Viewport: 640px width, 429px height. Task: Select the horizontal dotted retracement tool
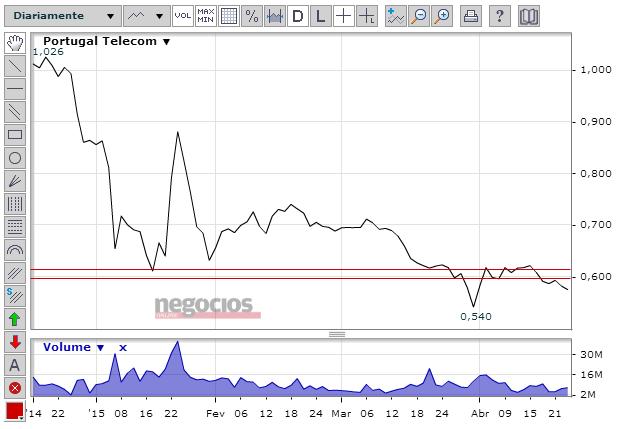[x=15, y=227]
